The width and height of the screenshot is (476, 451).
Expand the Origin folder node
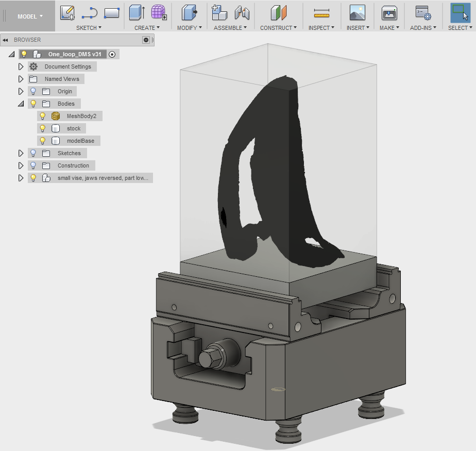pyautogui.click(x=21, y=91)
